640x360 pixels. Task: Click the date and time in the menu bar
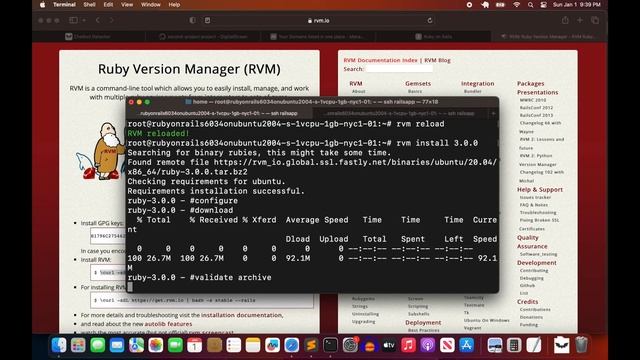pyautogui.click(x=576, y=5)
